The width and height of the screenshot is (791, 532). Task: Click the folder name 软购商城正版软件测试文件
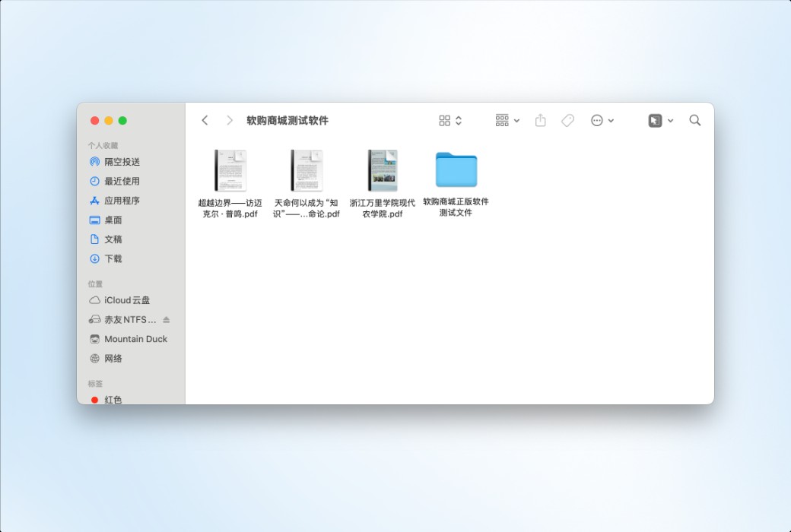point(456,207)
